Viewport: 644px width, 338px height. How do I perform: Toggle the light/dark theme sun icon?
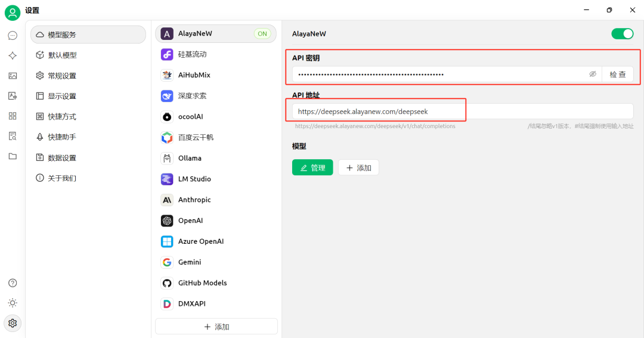13,303
